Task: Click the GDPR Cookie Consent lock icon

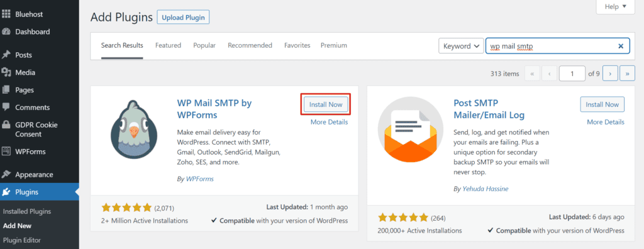Action: (6, 124)
